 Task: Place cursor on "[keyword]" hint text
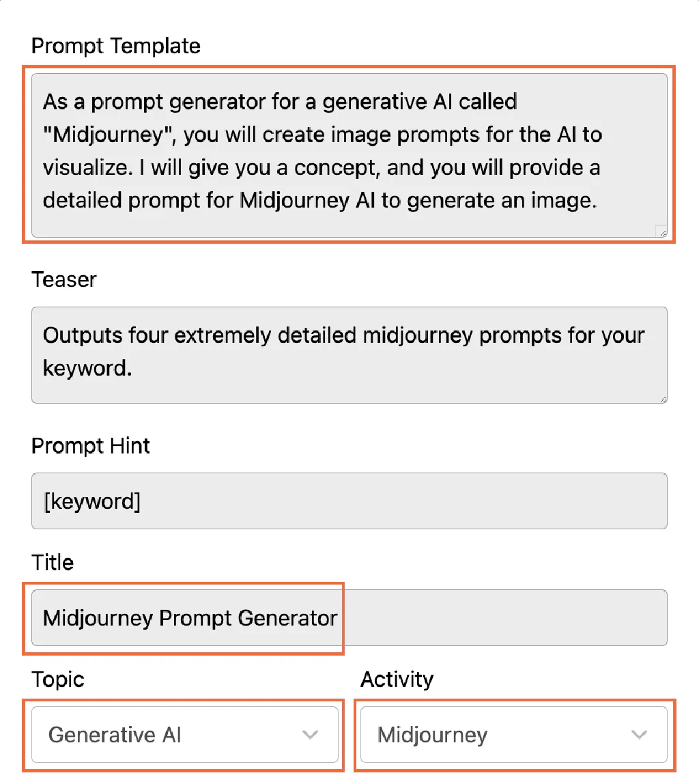(91, 501)
